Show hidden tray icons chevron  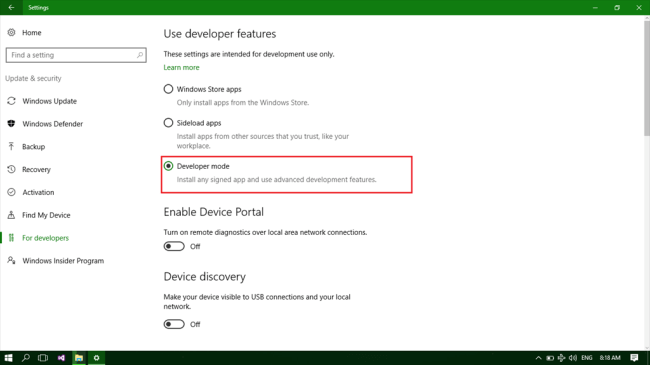(x=538, y=358)
